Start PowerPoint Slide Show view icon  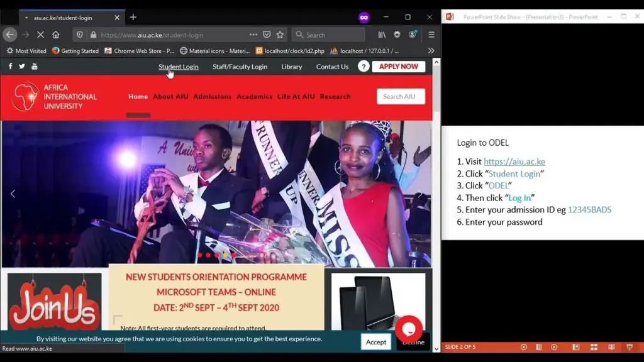630,347
